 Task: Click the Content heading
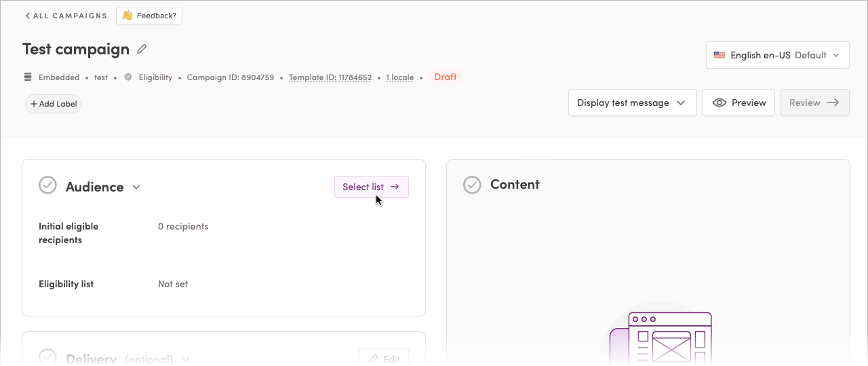(515, 184)
